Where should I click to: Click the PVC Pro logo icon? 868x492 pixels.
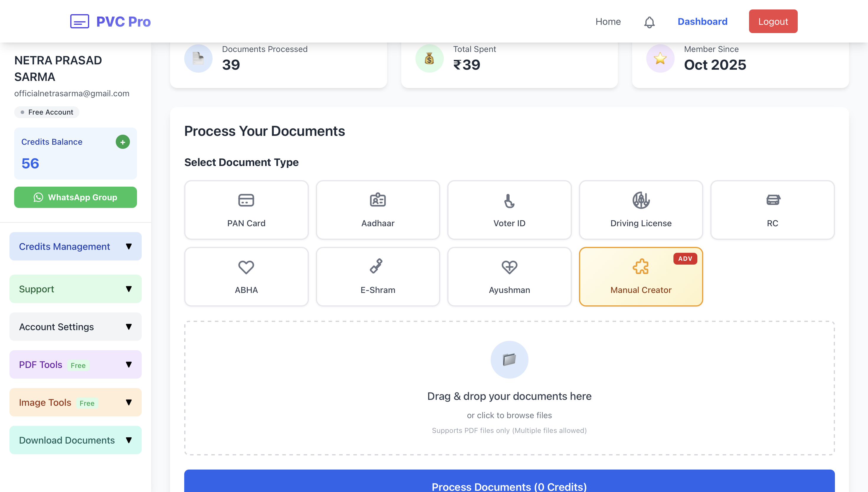point(80,21)
